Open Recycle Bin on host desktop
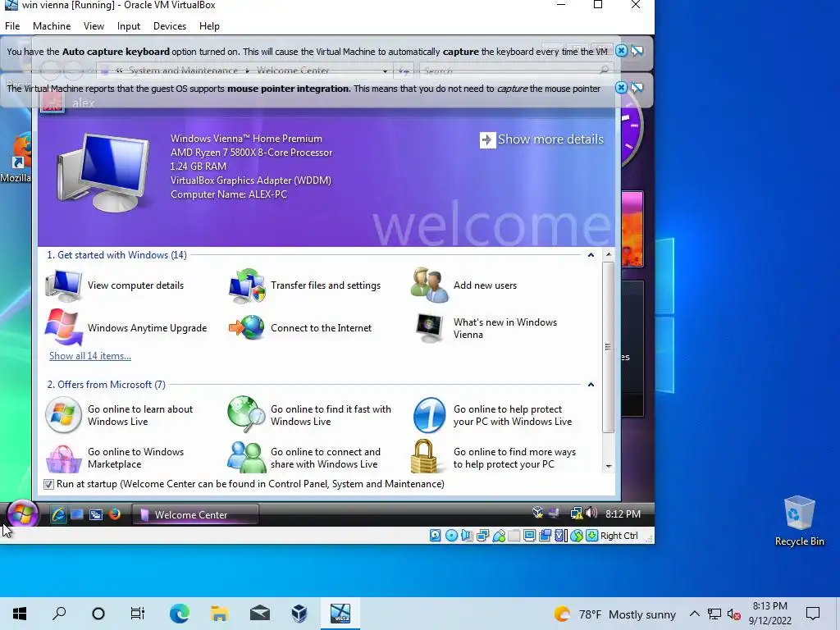The width and height of the screenshot is (840, 630). (799, 521)
